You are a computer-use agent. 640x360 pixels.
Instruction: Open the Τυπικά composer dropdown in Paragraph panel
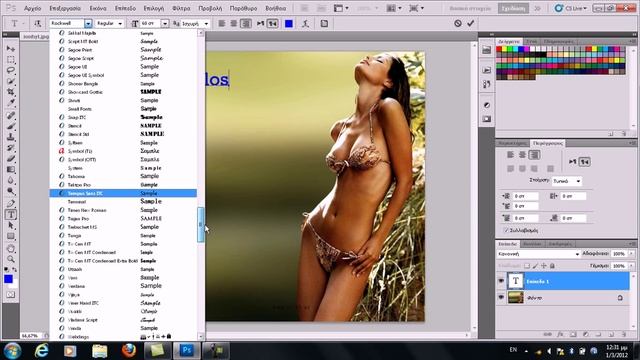click(x=567, y=181)
